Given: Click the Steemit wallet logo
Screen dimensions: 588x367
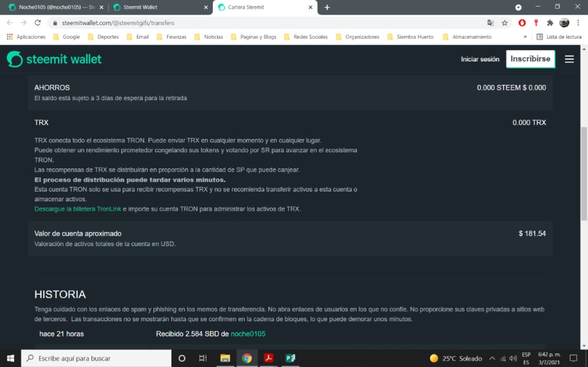Looking at the screenshot, I should [54, 59].
